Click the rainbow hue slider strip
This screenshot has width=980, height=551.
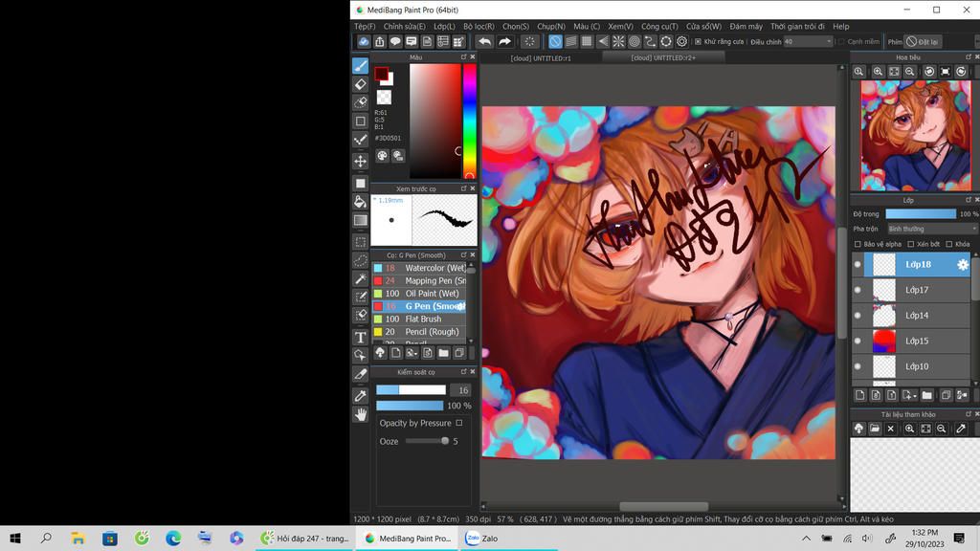click(469, 121)
